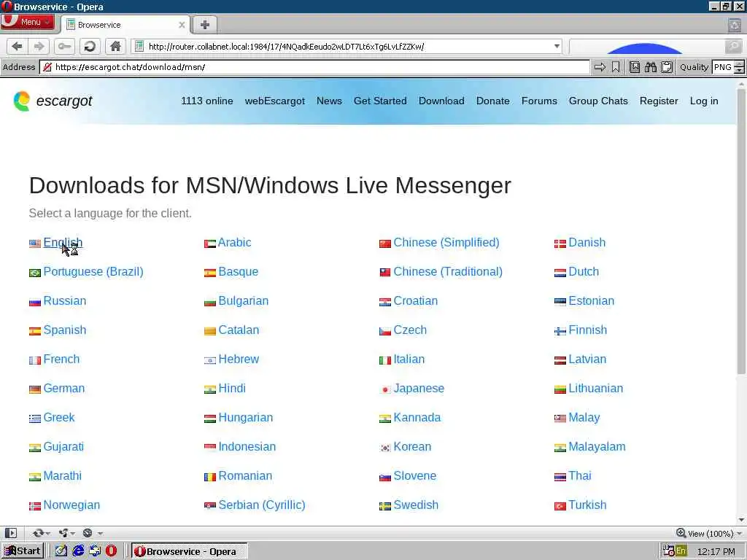Click Browservice - Opera taskbar button
Screen dimensions: 747x560
(x=189, y=551)
